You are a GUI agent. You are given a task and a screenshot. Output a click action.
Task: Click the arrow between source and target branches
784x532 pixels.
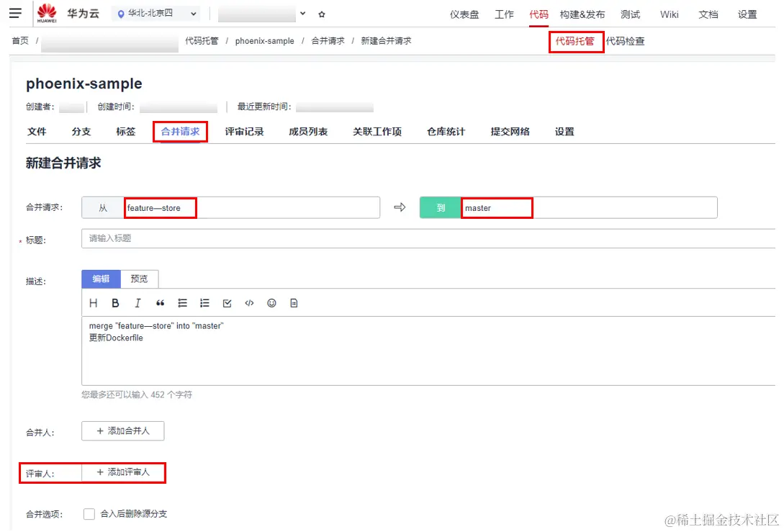[x=400, y=207]
